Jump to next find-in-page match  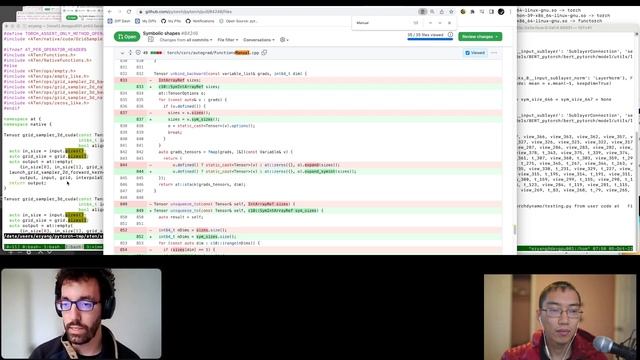pyautogui.click(x=440, y=23)
